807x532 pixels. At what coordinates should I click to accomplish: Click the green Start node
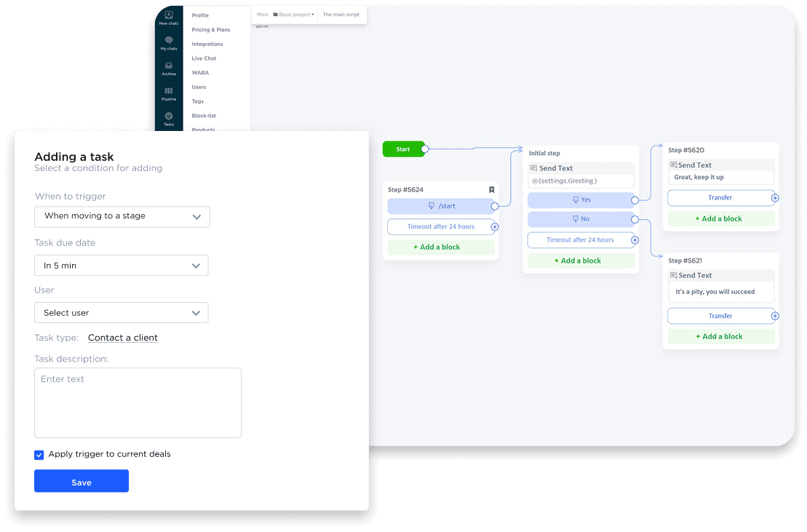tap(403, 149)
